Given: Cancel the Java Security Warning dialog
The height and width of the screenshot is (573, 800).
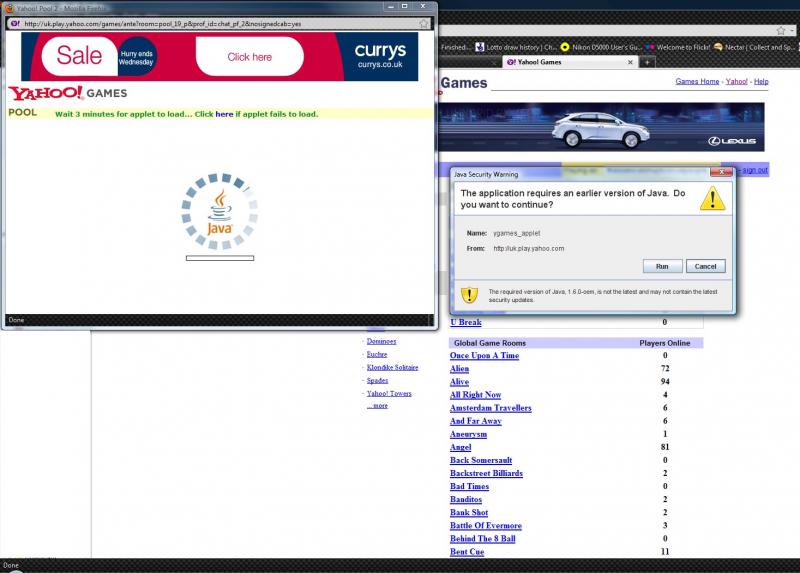Looking at the screenshot, I should point(705,266).
